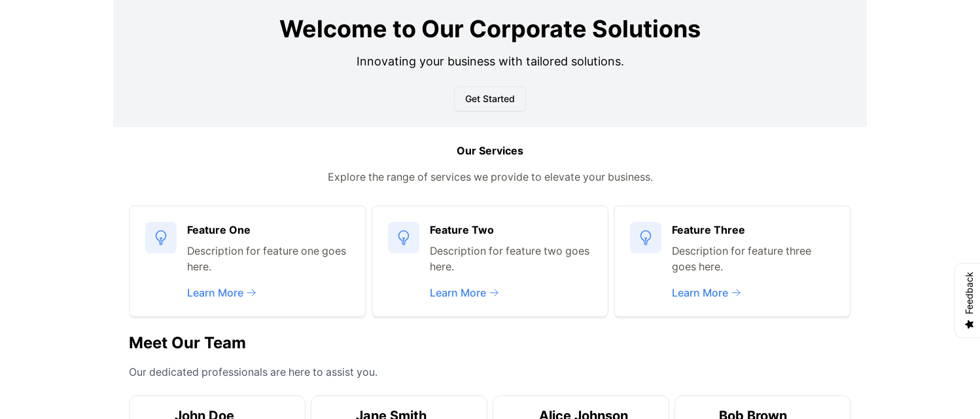Open Alice Johnson's team card
This screenshot has height=419, width=980.
point(581,409)
